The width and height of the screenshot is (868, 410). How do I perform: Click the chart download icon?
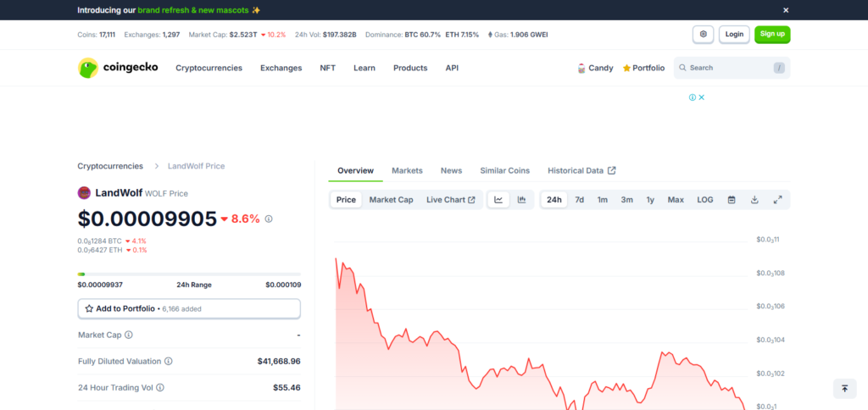coord(754,200)
